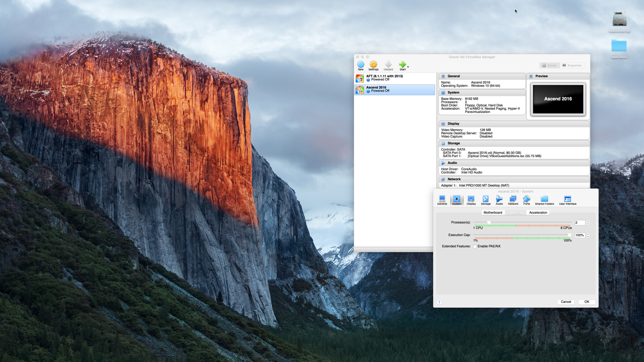The image size is (644, 362).
Task: Open General settings in the Ascend 2016 dialog
Action: tap(442, 200)
